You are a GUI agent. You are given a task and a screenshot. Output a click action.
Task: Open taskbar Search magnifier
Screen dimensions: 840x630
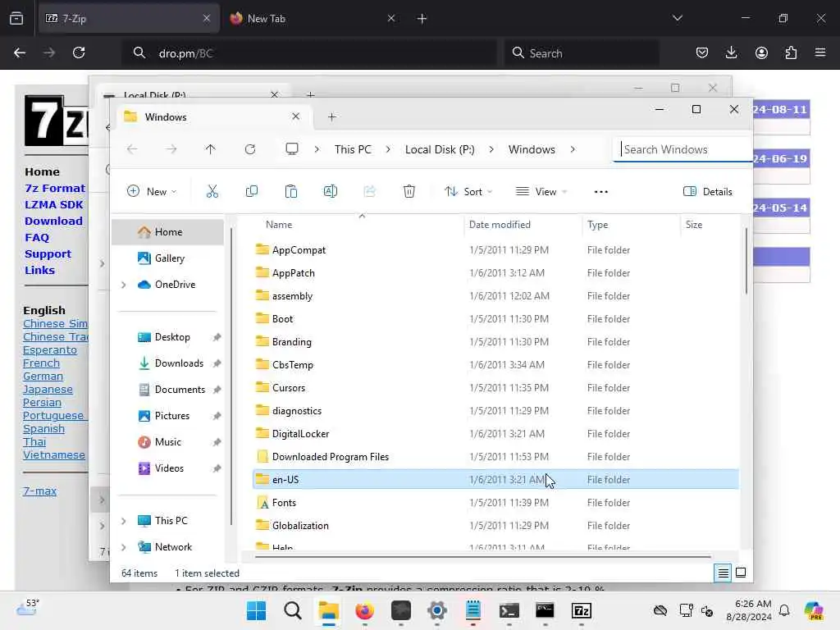tap(293, 610)
